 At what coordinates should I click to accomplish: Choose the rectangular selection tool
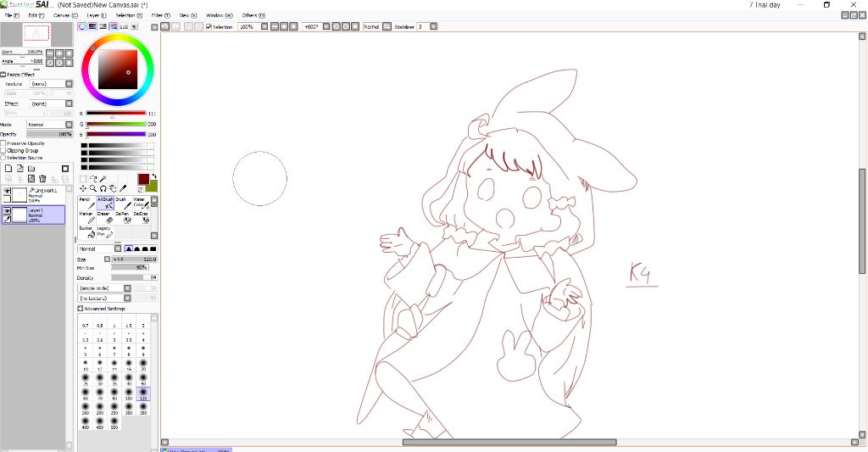coord(83,179)
